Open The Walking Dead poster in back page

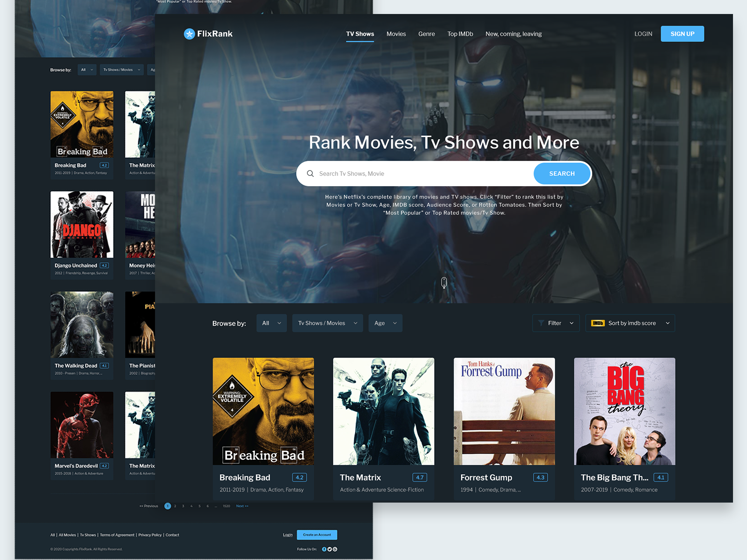tap(82, 325)
